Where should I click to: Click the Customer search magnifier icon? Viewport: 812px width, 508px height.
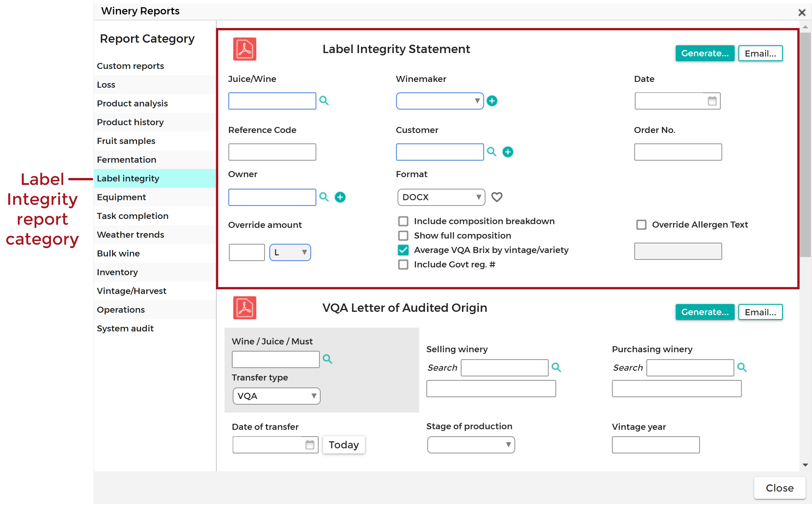click(x=492, y=151)
